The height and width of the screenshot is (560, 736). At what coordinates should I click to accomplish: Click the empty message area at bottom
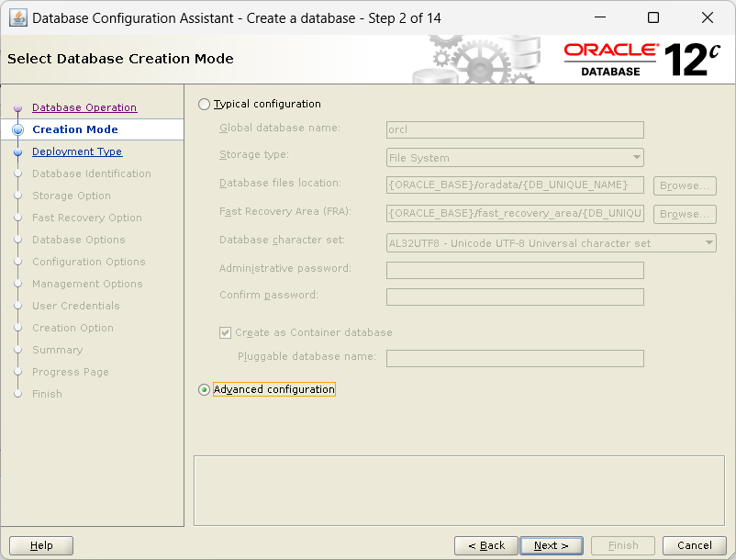459,490
